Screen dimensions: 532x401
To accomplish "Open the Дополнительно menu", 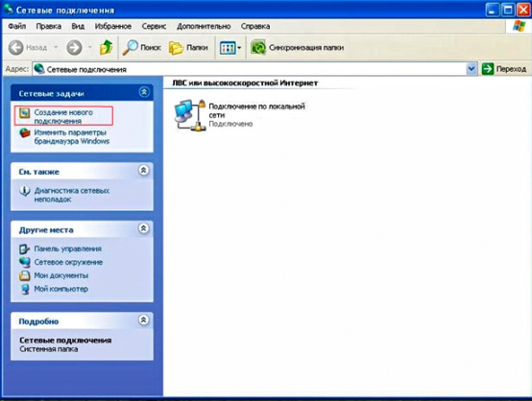I will click(x=204, y=26).
